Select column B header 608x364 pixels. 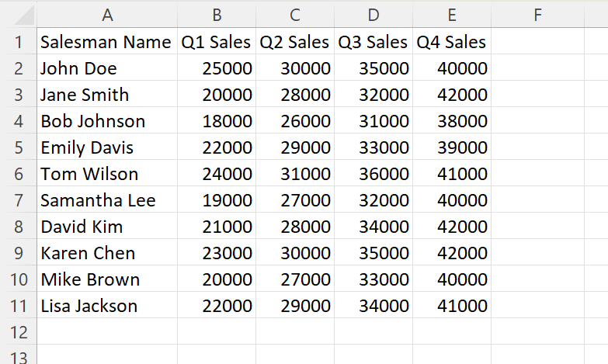(x=217, y=14)
